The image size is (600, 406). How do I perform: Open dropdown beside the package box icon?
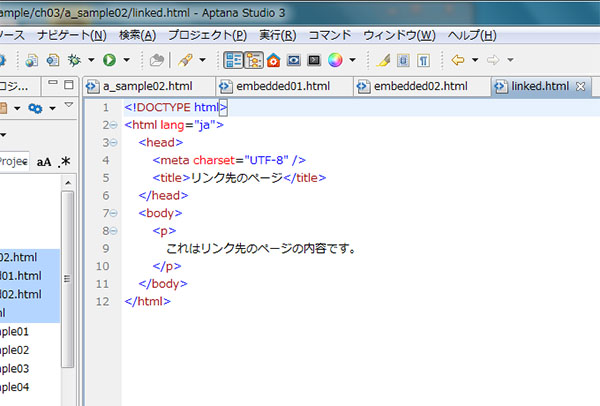point(17,109)
